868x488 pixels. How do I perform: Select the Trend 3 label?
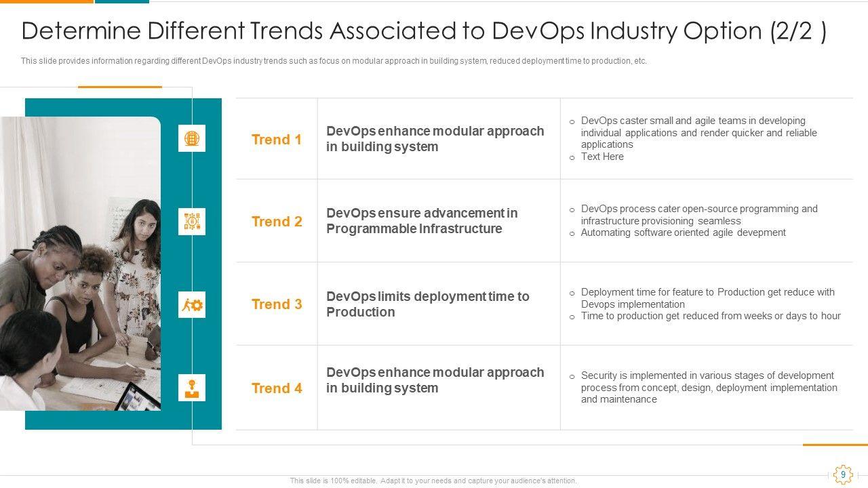pyautogui.click(x=276, y=304)
